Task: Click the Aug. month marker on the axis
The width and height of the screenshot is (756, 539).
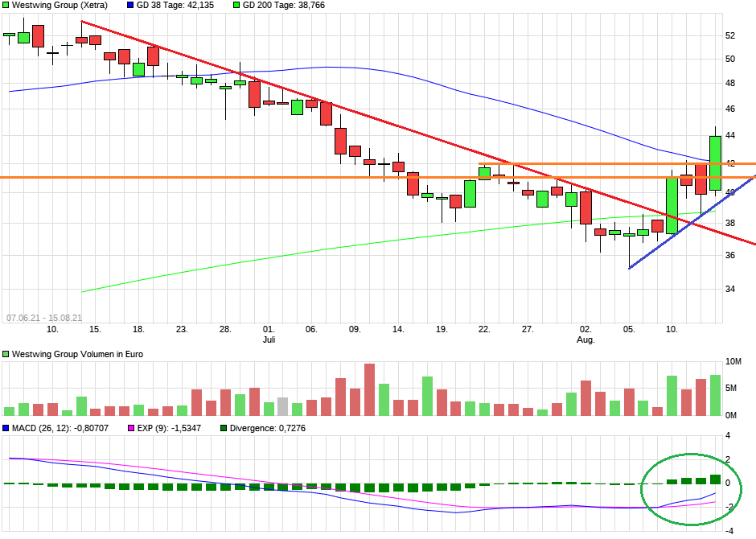Action: [x=587, y=340]
